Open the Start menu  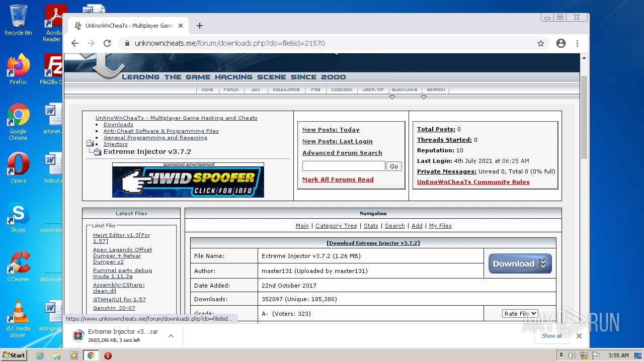tap(14, 355)
